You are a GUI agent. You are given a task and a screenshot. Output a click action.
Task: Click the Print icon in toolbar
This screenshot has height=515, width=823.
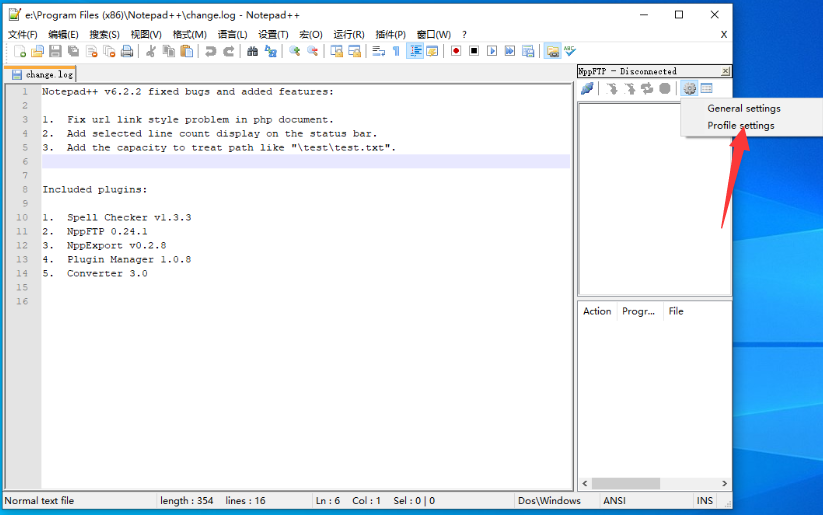pos(127,51)
